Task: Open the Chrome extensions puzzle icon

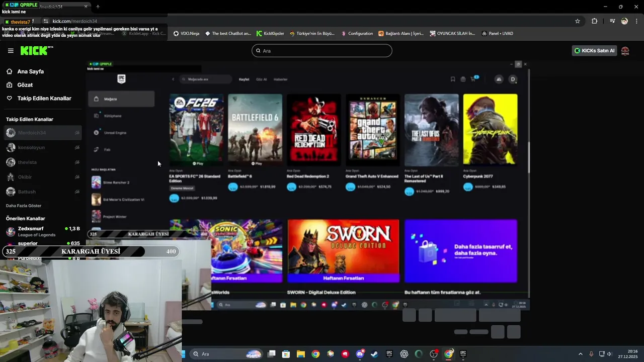Action: coord(595,21)
